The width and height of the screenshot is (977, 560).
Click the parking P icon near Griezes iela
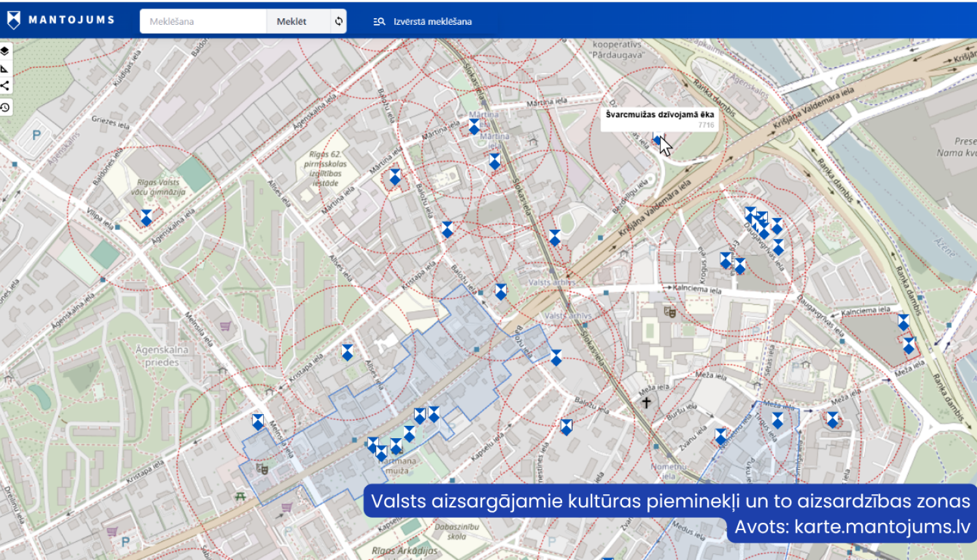click(36, 135)
